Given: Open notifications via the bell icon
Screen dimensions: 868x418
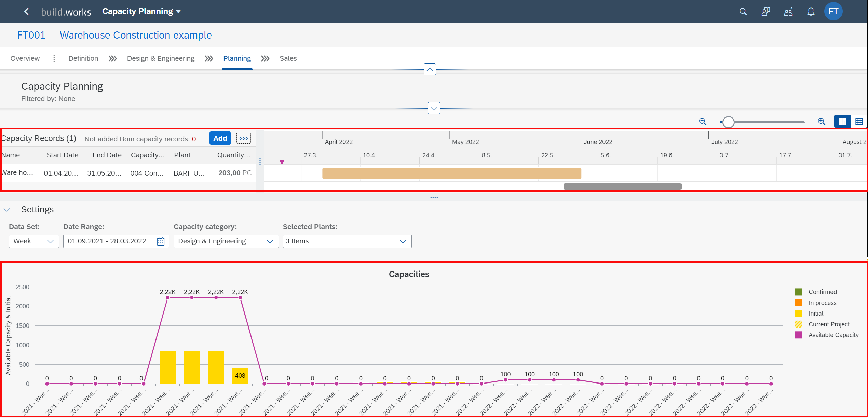Looking at the screenshot, I should pyautogui.click(x=811, y=11).
